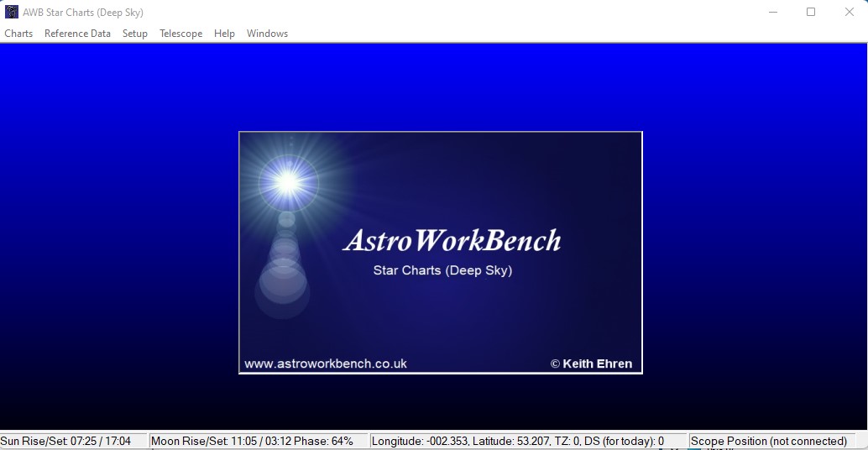The width and height of the screenshot is (868, 450).
Task: Minimize the AWB Star Charts window
Action: (771, 12)
